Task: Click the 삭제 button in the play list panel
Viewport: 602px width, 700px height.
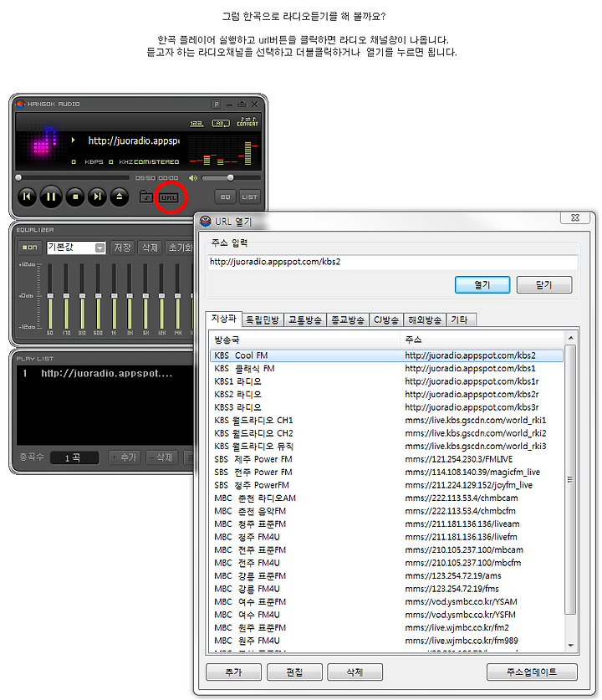Action: coord(161,457)
